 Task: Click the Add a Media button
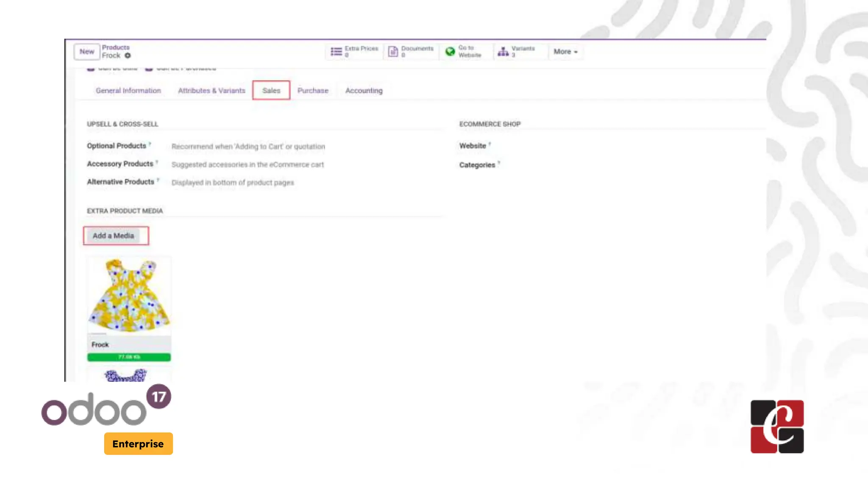click(x=114, y=236)
